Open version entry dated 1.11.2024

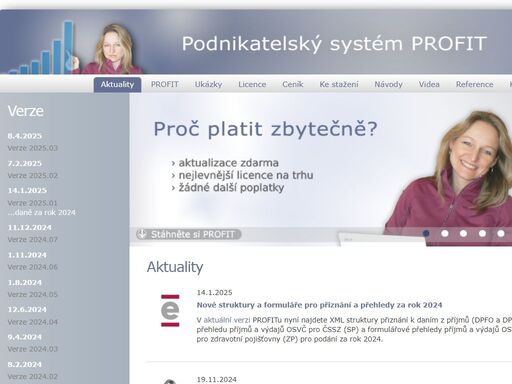coord(27,255)
